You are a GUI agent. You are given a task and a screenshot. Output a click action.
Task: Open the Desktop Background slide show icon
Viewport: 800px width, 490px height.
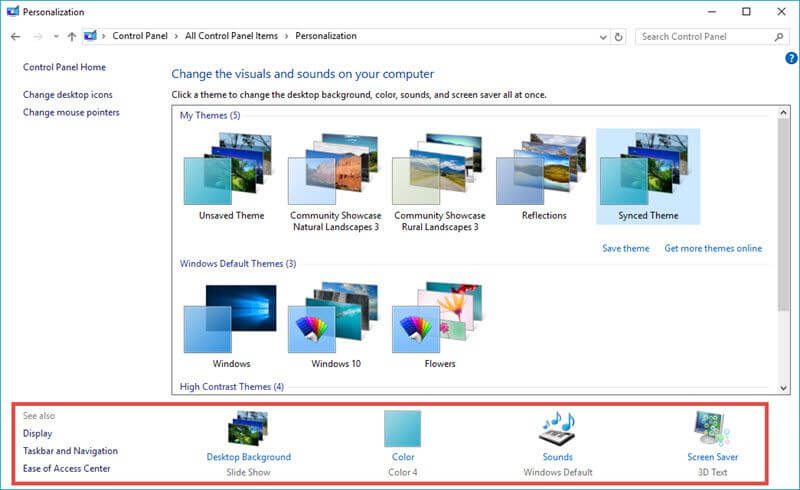coord(248,429)
